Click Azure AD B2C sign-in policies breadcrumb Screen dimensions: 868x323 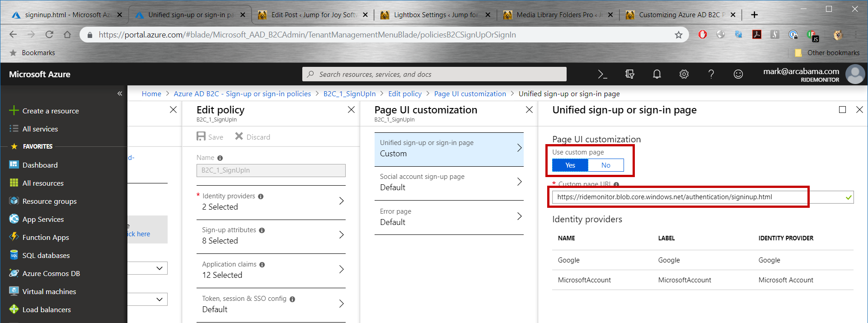[242, 94]
